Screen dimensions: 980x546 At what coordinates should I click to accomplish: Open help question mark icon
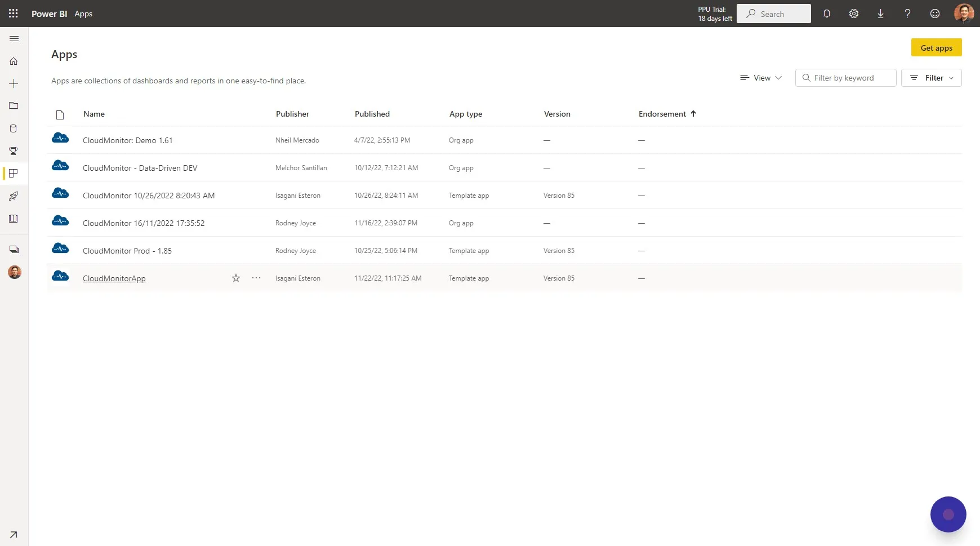click(x=907, y=14)
